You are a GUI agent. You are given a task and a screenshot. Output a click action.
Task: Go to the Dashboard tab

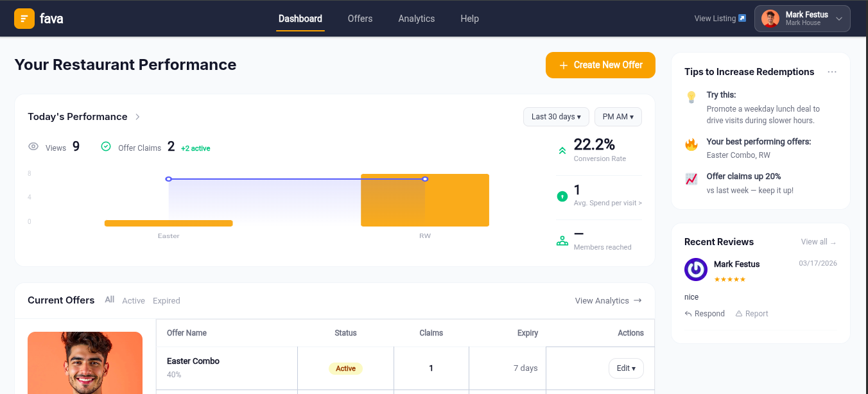click(300, 19)
